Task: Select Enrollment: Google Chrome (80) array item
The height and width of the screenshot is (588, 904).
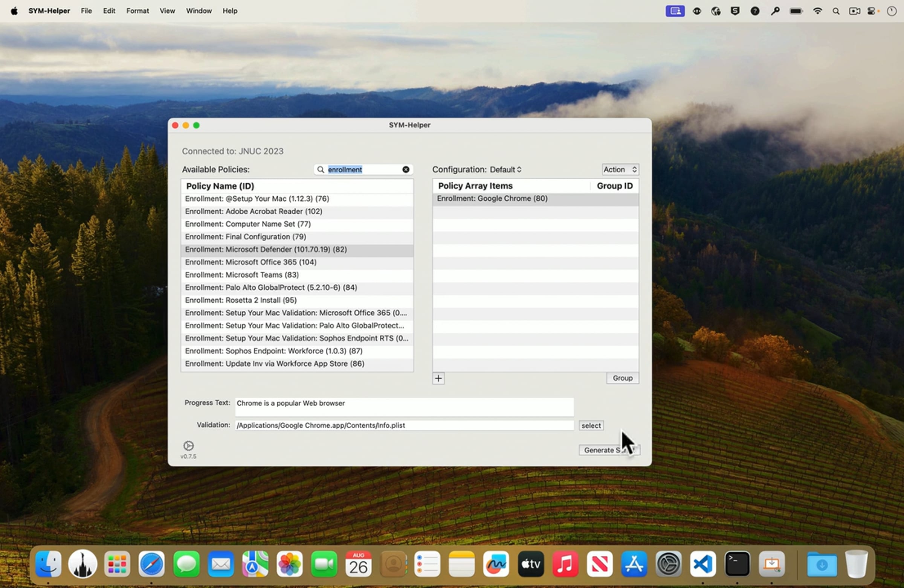Action: (492, 198)
